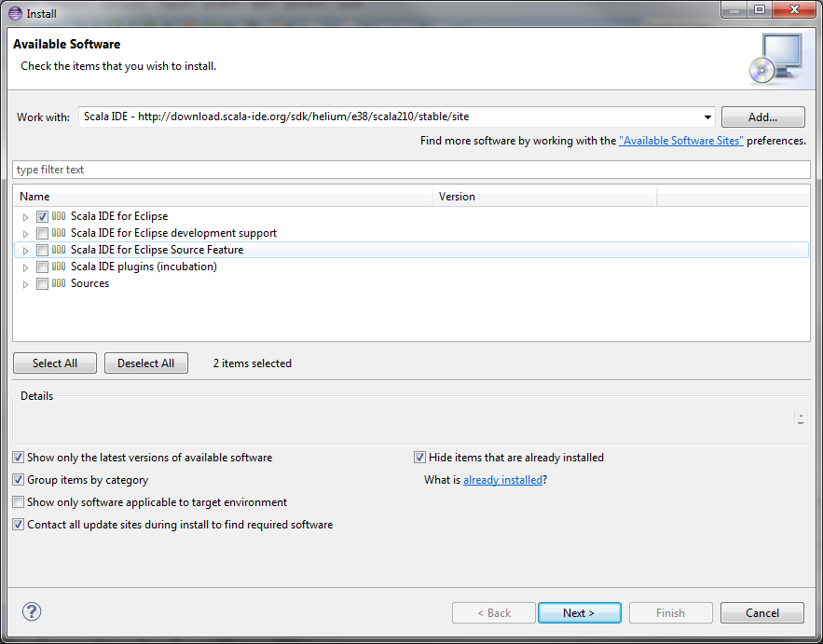Image resolution: width=823 pixels, height=644 pixels.
Task: Toggle Group items by category checkbox
Action: coord(19,480)
